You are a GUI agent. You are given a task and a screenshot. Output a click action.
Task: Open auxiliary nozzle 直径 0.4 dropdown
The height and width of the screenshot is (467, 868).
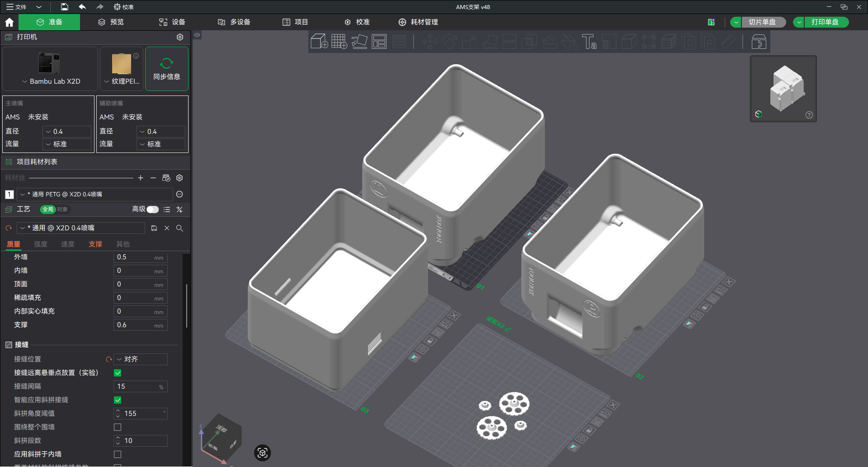[x=161, y=132]
